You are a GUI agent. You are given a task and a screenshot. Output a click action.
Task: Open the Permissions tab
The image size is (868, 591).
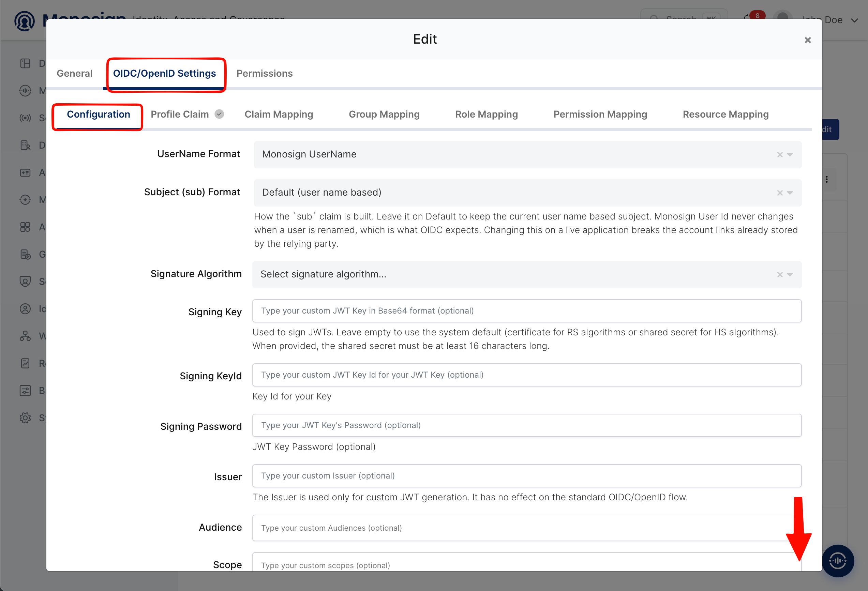point(265,73)
